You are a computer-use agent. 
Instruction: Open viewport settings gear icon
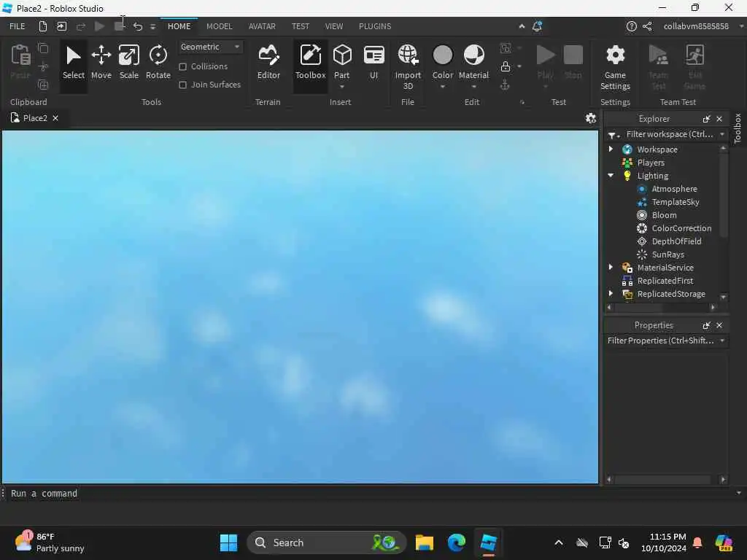tap(591, 118)
